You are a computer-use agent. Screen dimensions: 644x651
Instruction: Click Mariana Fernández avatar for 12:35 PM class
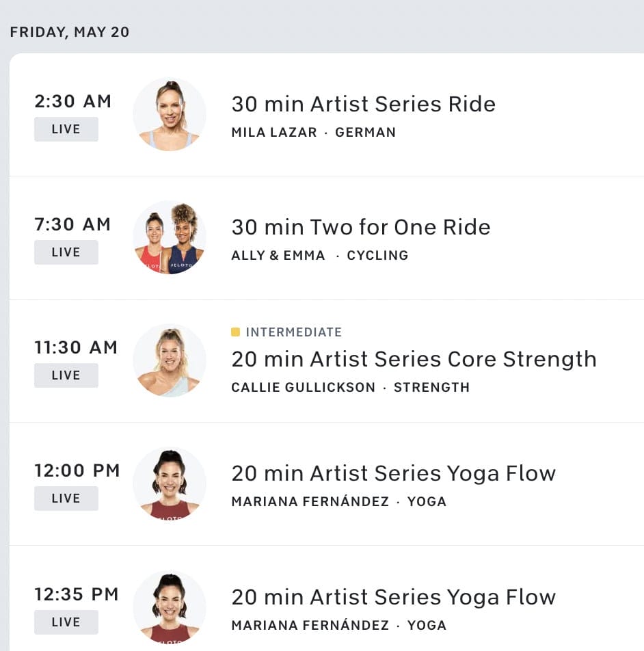tap(170, 607)
